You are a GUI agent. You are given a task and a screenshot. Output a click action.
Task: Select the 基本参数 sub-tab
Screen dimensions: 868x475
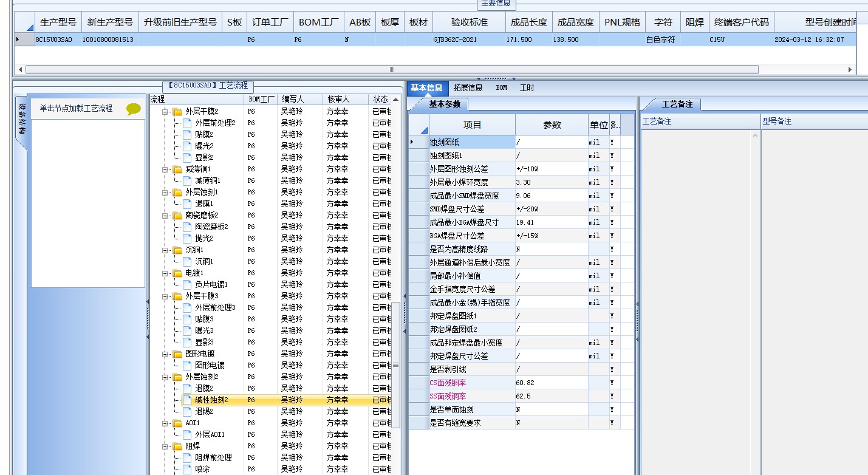[x=445, y=104]
